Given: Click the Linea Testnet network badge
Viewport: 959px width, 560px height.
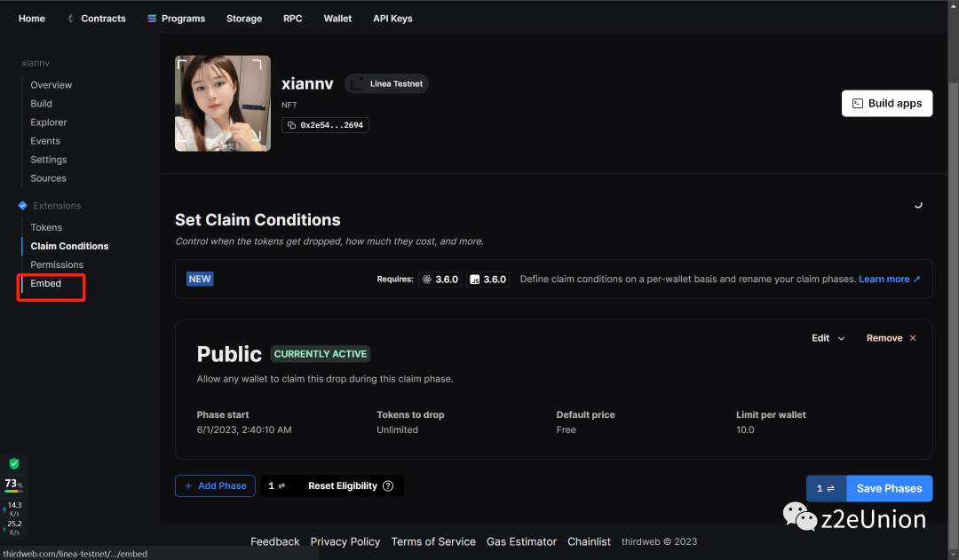Looking at the screenshot, I should (x=387, y=84).
